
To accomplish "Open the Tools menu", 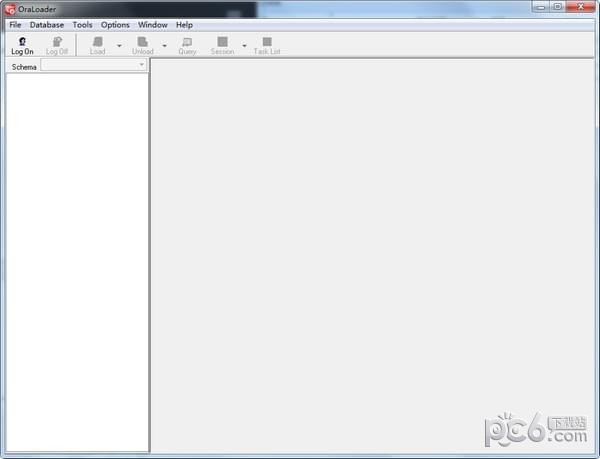I will 82,24.
